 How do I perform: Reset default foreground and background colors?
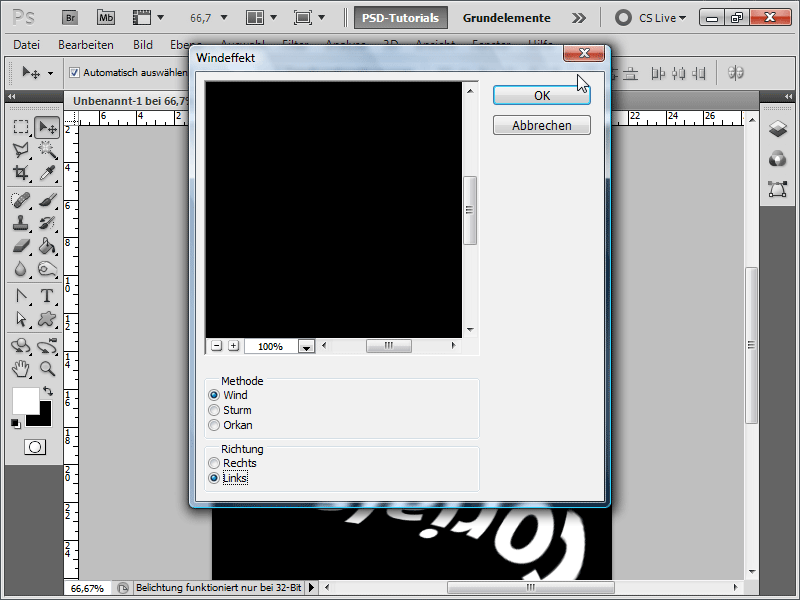pyautogui.click(x=16, y=423)
